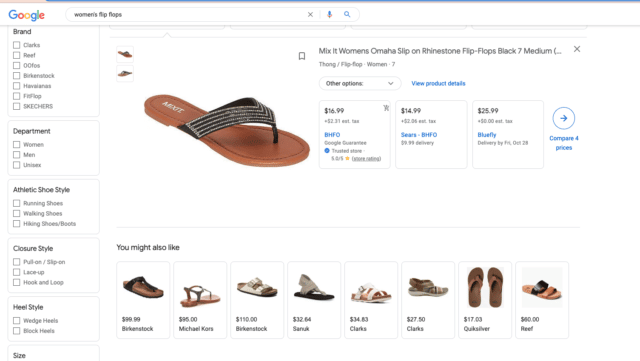
Task: Open the BHFO store link
Action: pos(332,135)
